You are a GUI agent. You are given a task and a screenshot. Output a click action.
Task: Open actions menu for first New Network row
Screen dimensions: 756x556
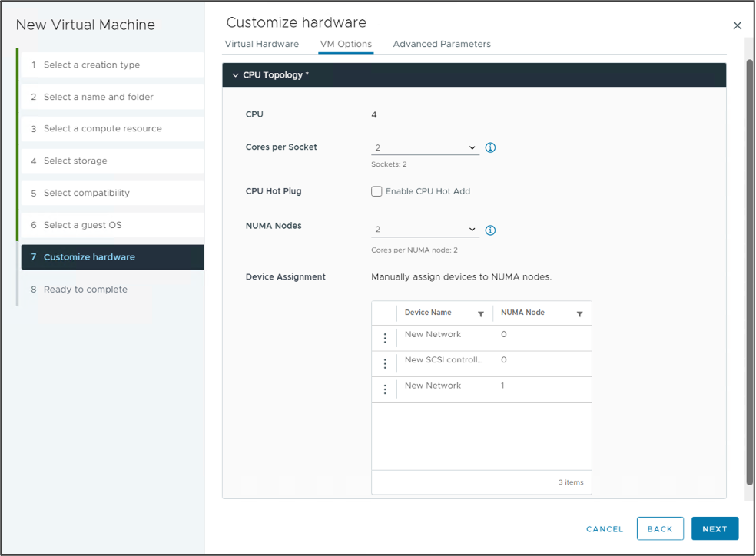point(385,338)
